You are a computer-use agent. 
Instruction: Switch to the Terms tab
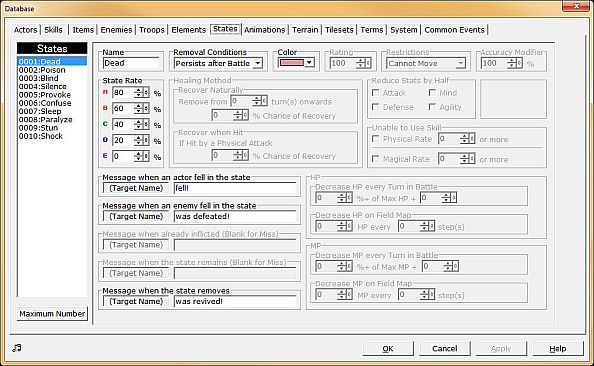372,30
